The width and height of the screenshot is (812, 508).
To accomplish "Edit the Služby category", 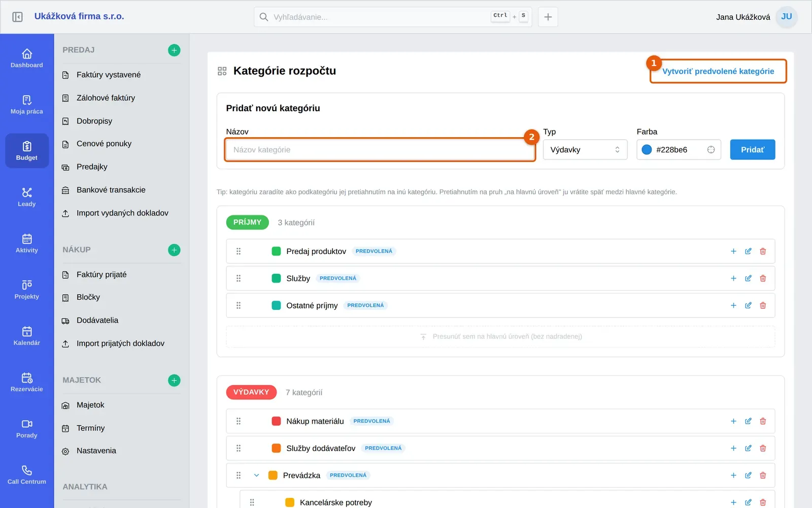I will pos(748,278).
